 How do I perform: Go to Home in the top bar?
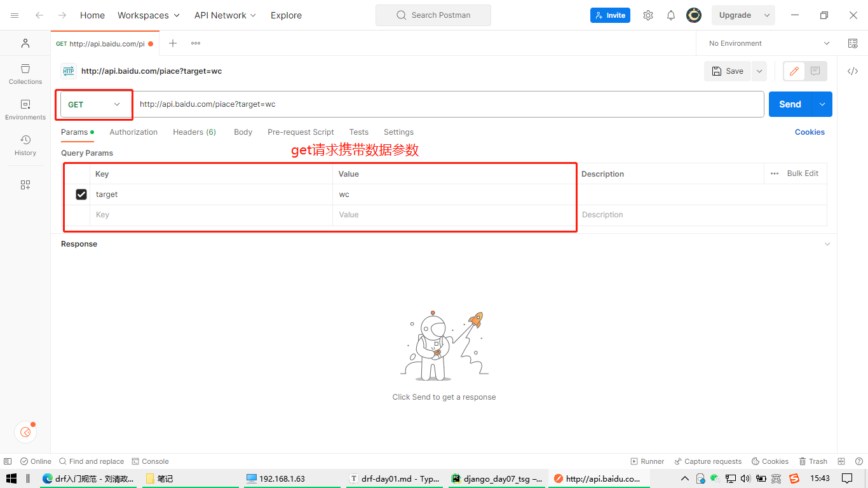point(92,15)
